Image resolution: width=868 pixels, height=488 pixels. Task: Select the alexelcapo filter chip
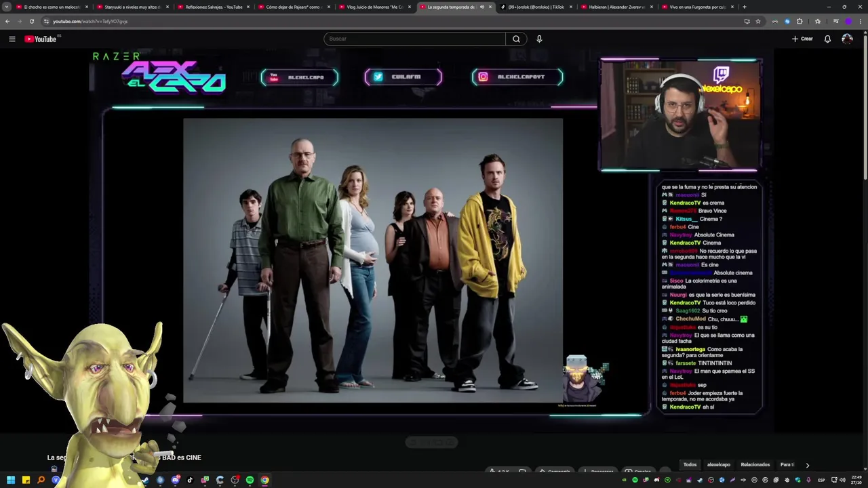719,464
